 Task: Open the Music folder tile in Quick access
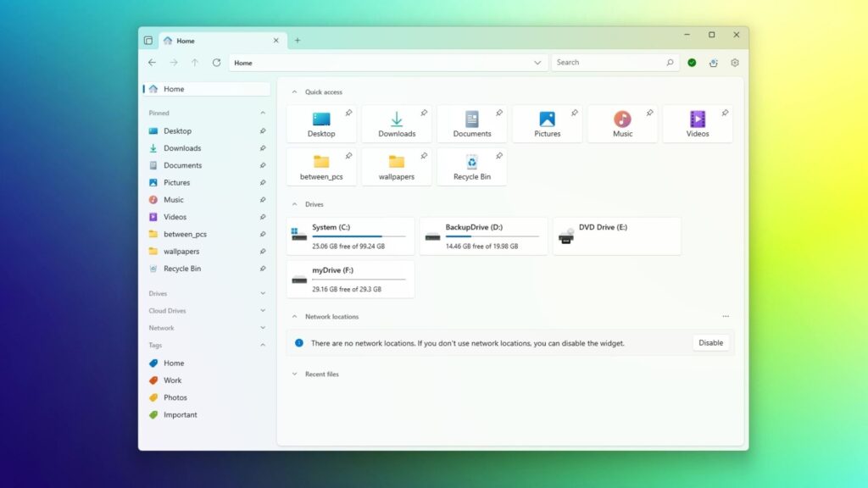622,124
